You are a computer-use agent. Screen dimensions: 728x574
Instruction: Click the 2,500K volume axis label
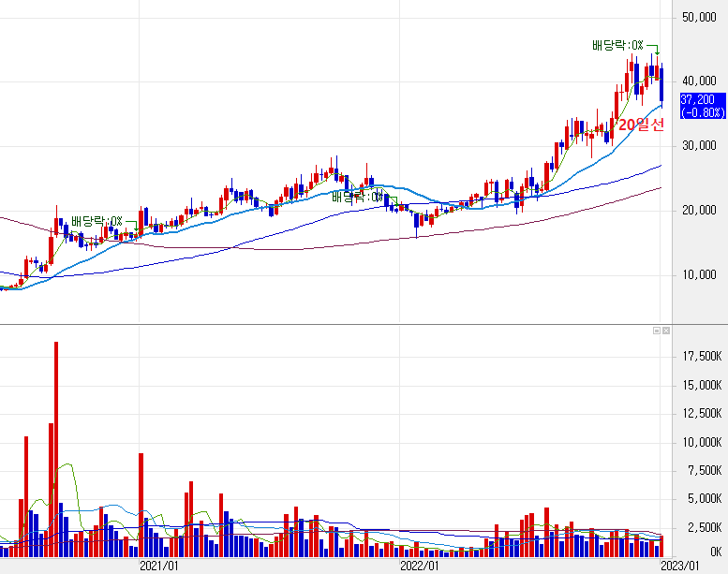click(x=705, y=527)
